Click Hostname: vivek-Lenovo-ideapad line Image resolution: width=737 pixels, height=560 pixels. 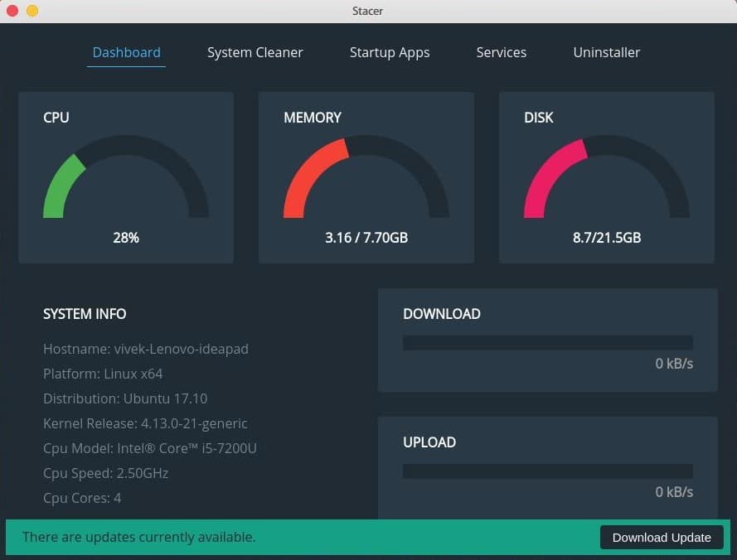point(146,349)
